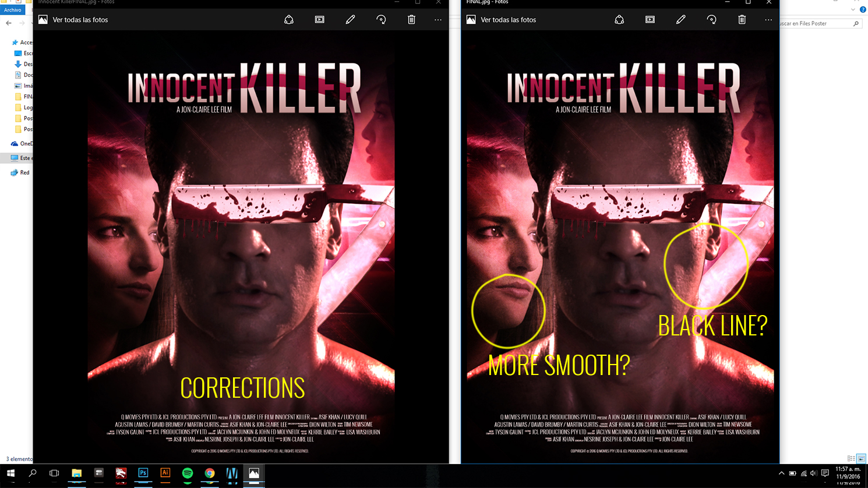Open the ellipsis menu in right FINAL.jpg window
Viewport: 868px width, 488px height.
768,20
